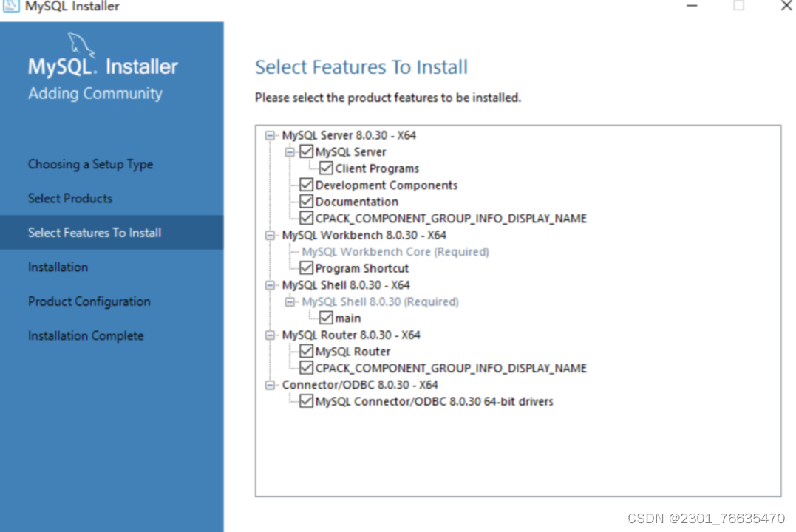Image resolution: width=796 pixels, height=532 pixels.
Task: Minimize the MySQL Installer window
Action: [x=692, y=6]
